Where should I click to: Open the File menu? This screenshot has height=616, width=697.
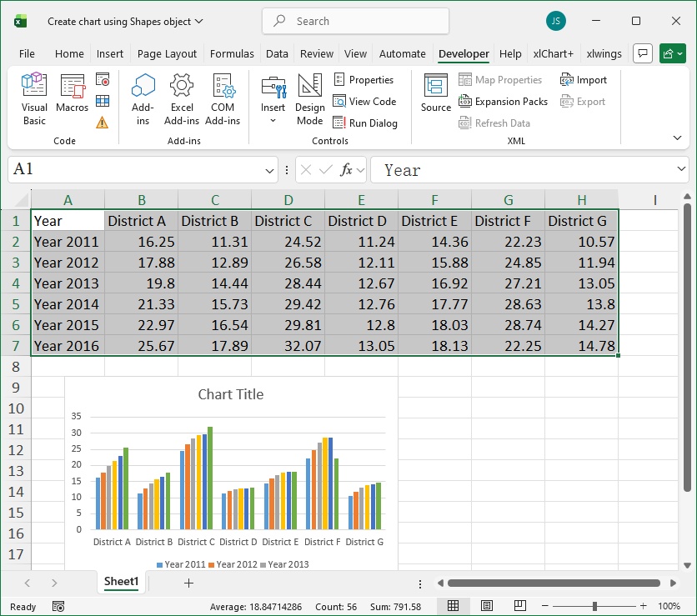click(x=27, y=54)
